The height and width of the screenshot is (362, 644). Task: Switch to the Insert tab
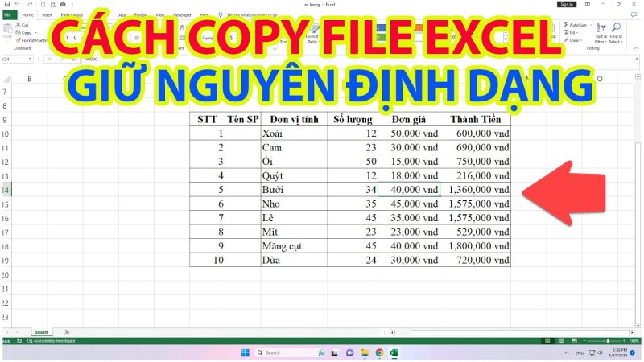[x=47, y=14]
